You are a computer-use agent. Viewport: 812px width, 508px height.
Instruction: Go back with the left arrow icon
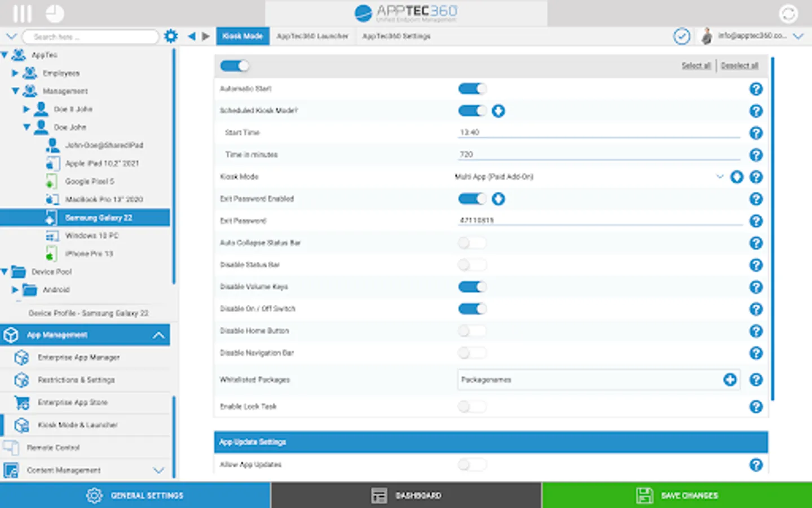click(192, 36)
